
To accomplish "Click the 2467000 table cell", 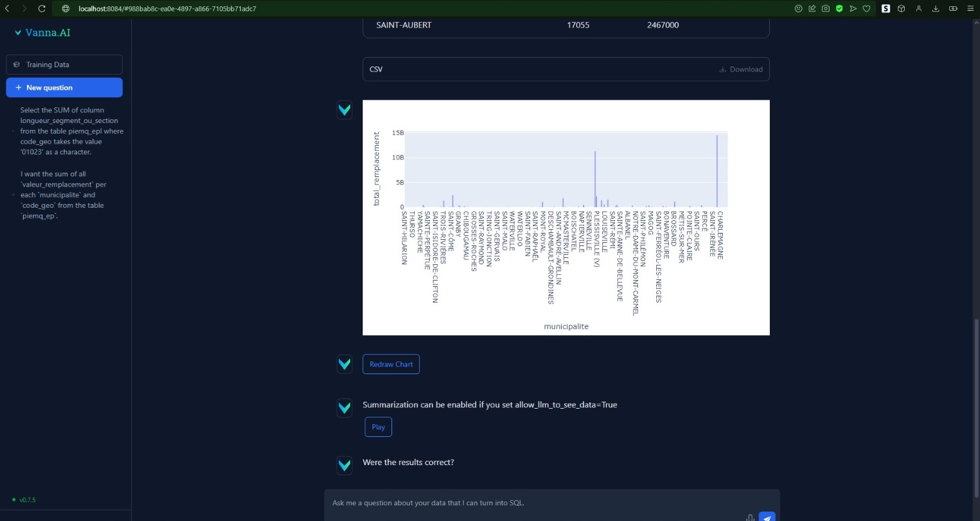I will 663,25.
